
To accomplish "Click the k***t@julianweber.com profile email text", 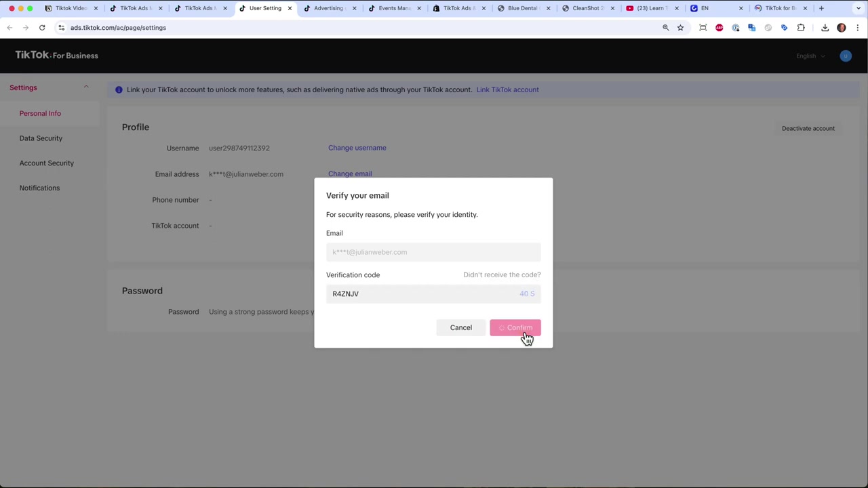I will 246,174.
